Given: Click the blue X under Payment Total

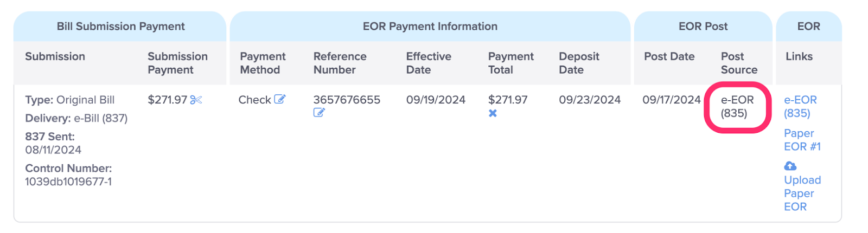Looking at the screenshot, I should [493, 113].
